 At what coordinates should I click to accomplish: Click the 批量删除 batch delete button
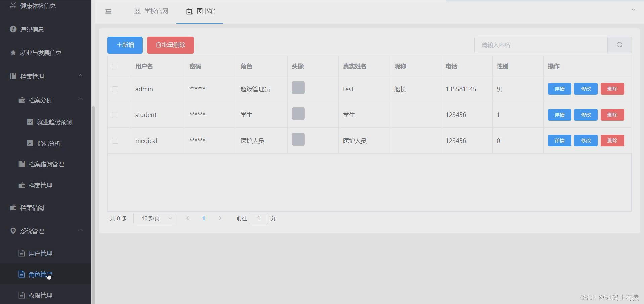[171, 45]
